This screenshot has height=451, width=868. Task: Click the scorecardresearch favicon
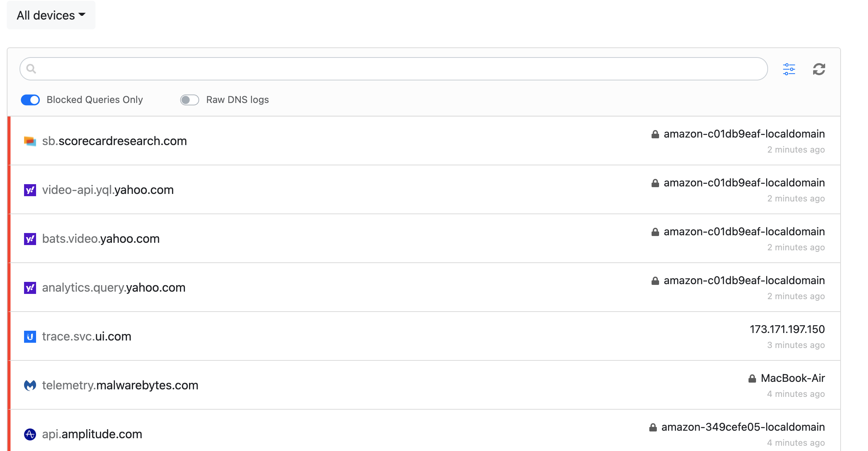click(x=30, y=141)
